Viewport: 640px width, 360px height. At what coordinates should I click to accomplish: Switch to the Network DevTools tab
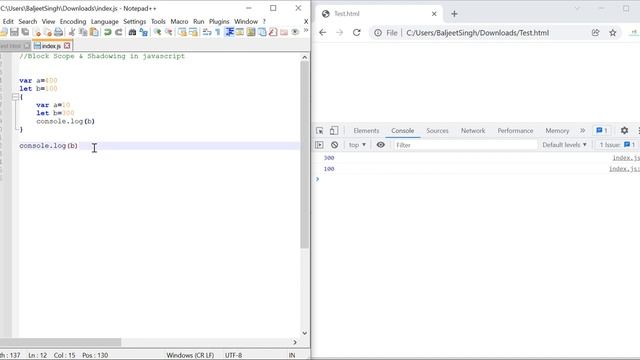pos(473,131)
